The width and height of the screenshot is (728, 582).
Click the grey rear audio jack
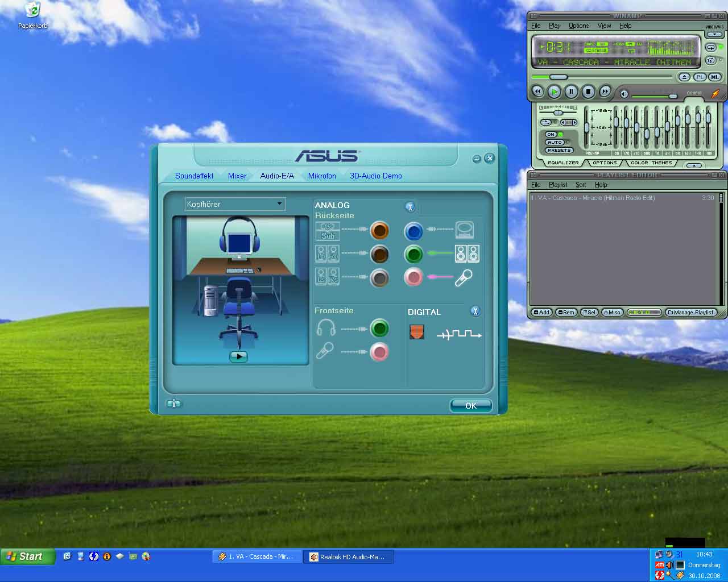click(x=379, y=278)
